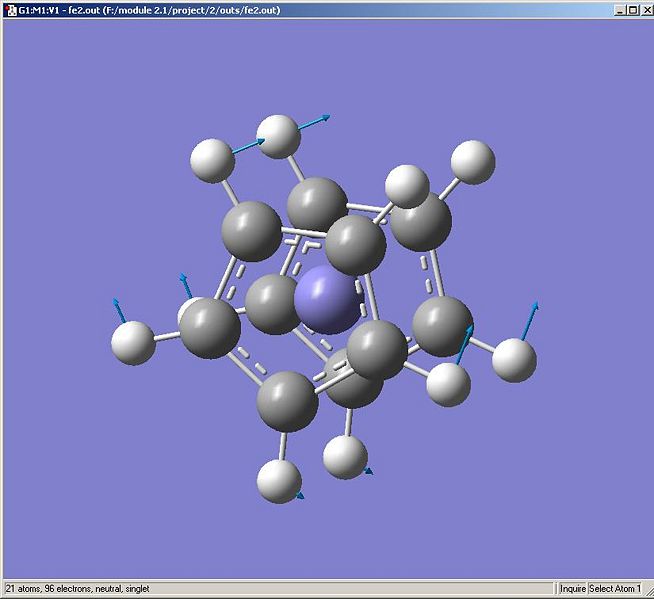Maximize the fe2.out molecule window
The height and width of the screenshot is (599, 654).
tap(633, 10)
